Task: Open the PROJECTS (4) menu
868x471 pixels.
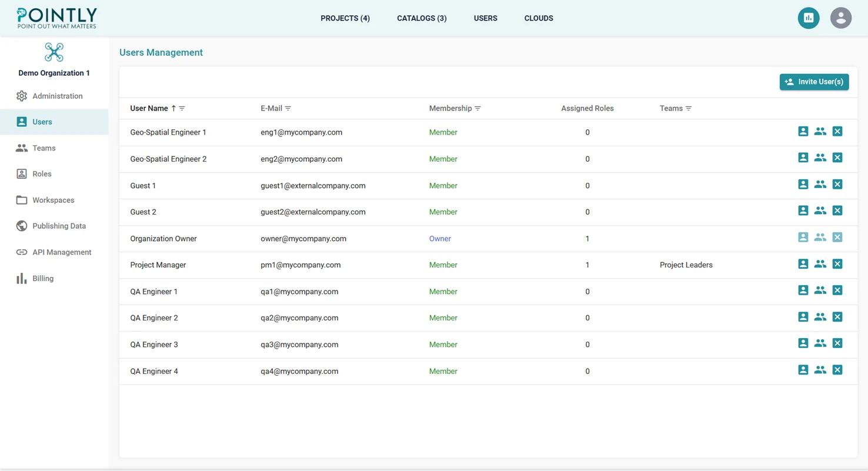Action: [345, 18]
